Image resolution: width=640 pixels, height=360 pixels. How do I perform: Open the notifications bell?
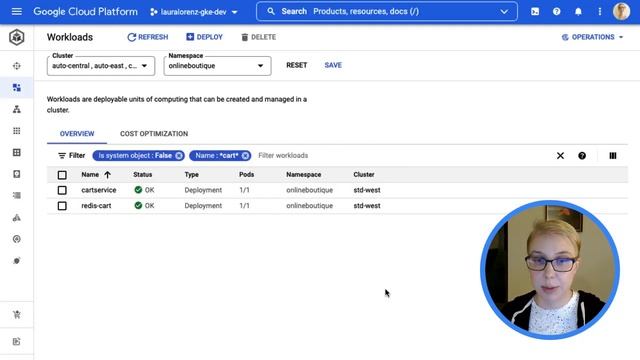578,11
